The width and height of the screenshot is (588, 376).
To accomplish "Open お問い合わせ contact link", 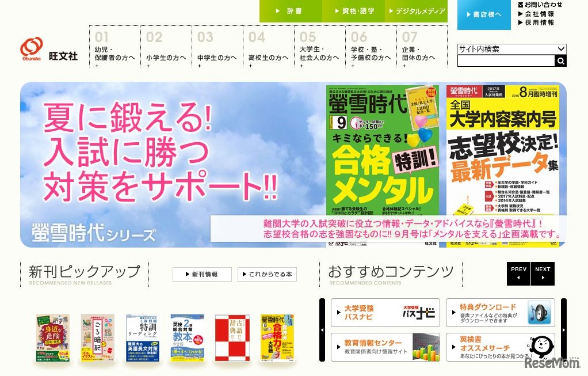I will (540, 5).
